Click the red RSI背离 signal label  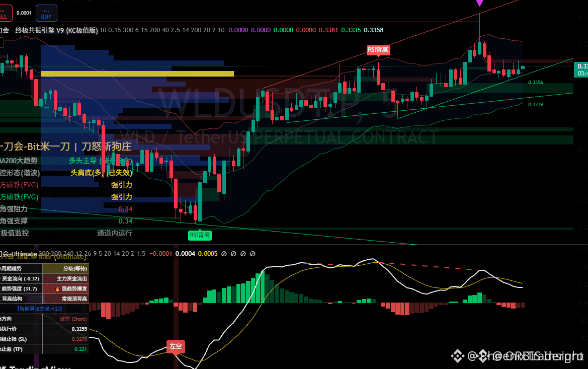point(378,50)
